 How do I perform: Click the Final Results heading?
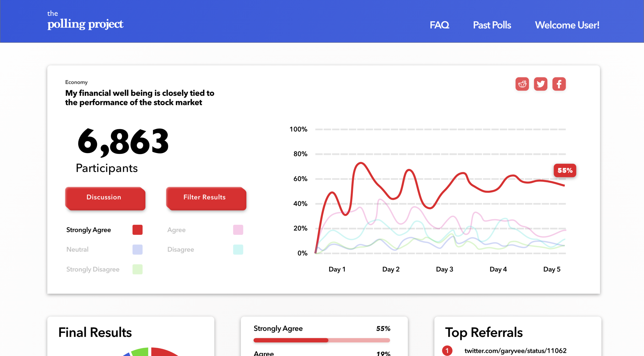95,332
